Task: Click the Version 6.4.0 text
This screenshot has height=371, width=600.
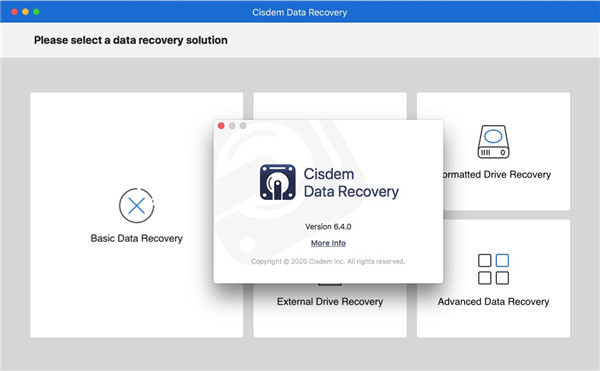Action: coord(328,226)
